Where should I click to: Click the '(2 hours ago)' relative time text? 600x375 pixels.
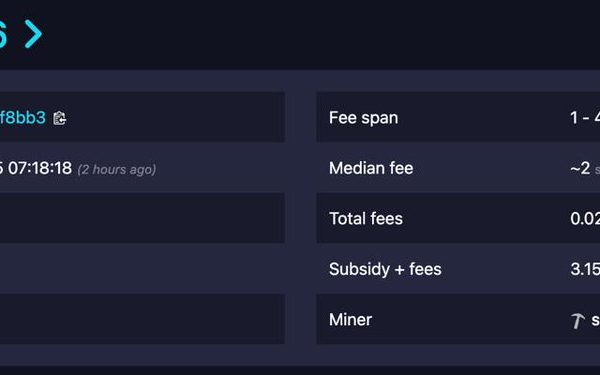pyautogui.click(x=117, y=169)
